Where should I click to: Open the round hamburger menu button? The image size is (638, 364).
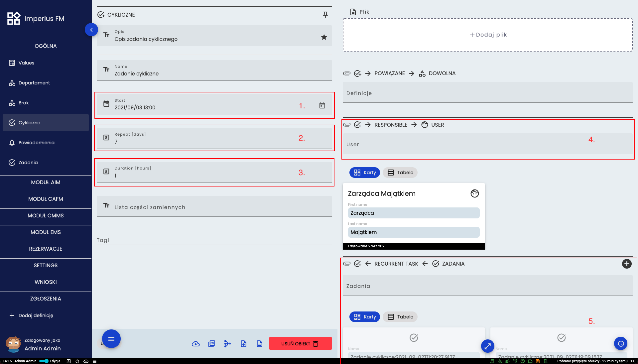(111, 339)
